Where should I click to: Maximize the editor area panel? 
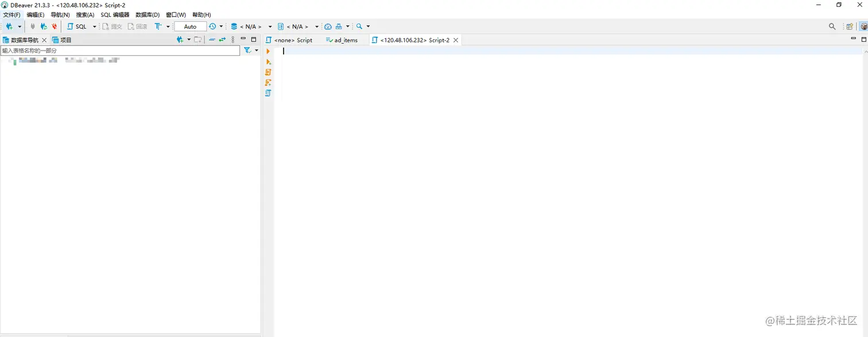(864, 40)
